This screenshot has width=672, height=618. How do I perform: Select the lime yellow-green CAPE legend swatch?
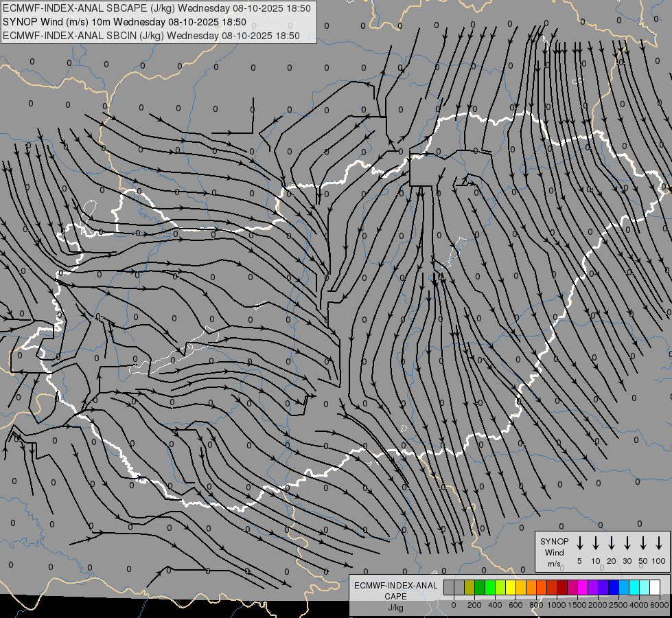pos(500,587)
